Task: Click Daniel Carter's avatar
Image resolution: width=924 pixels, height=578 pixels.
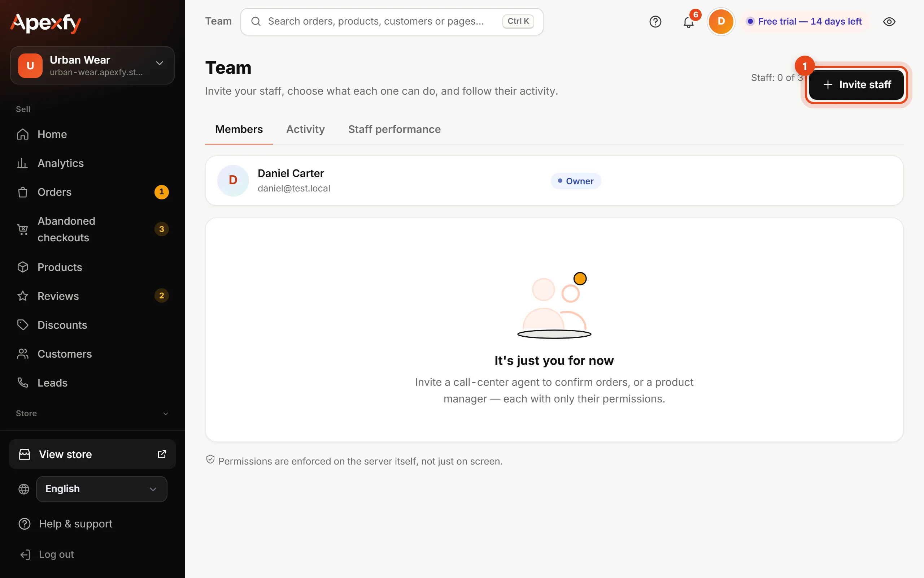Action: click(x=233, y=180)
